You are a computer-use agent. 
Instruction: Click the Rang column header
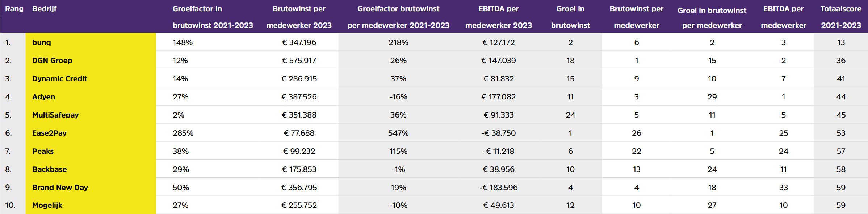pos(14,9)
